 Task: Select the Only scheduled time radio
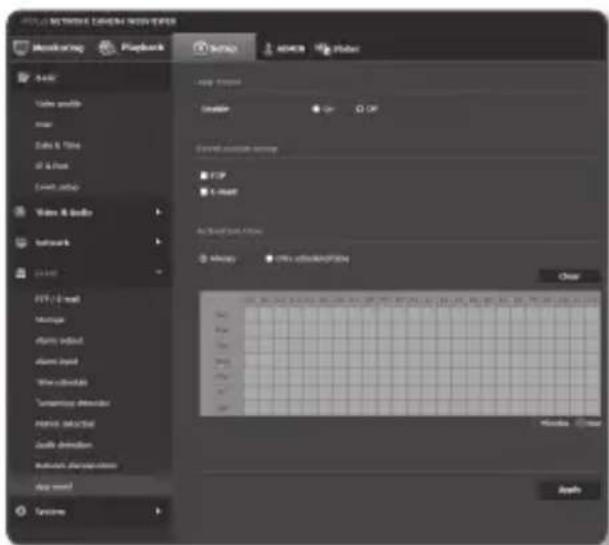pos(269,258)
